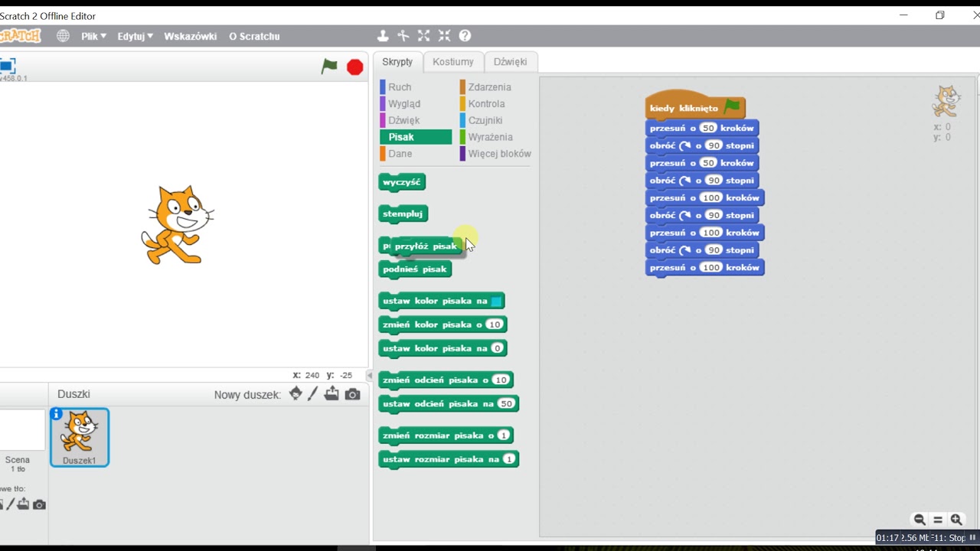980x551 pixels.
Task: Collapse the stage panel arrow
Action: tap(369, 375)
